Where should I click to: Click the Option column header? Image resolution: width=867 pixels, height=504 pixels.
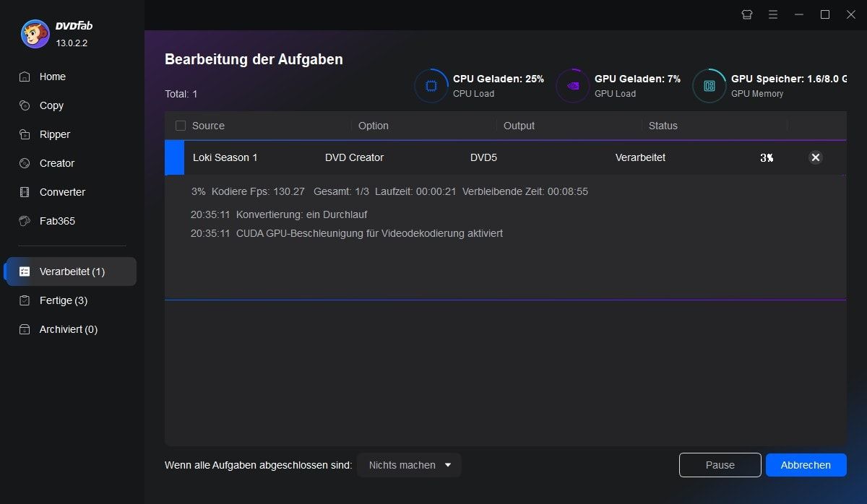(374, 126)
